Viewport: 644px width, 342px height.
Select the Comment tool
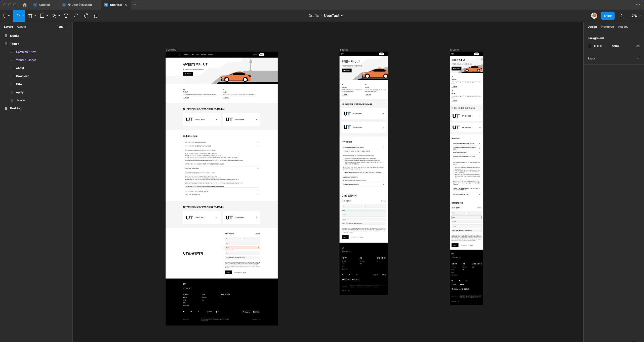click(96, 16)
